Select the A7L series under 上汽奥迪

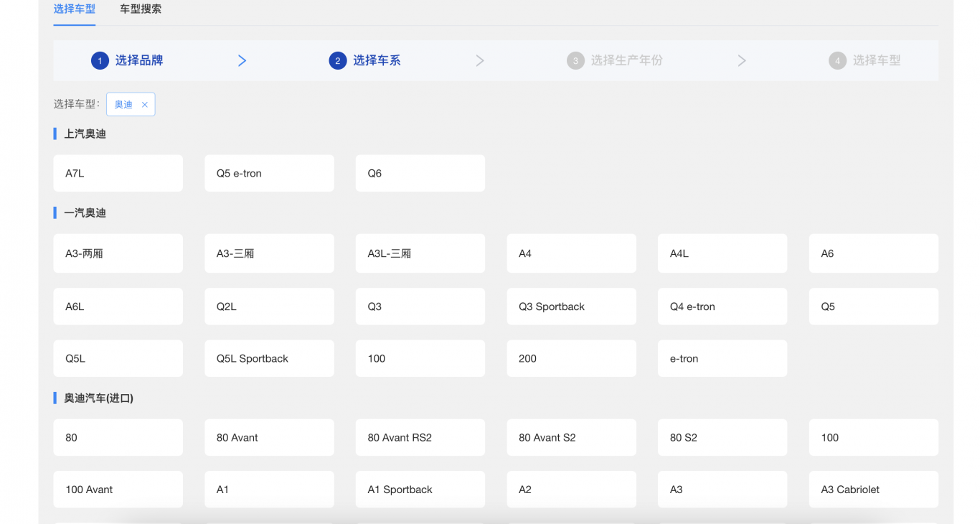[118, 174]
